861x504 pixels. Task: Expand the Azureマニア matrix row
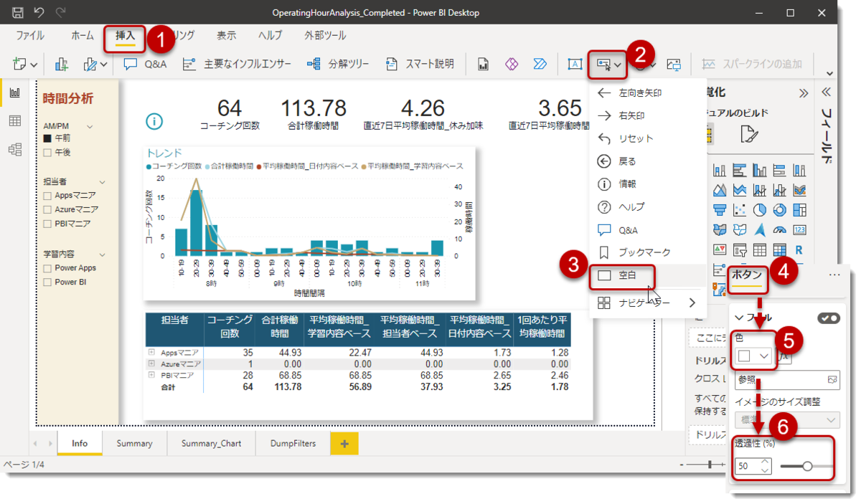151,364
